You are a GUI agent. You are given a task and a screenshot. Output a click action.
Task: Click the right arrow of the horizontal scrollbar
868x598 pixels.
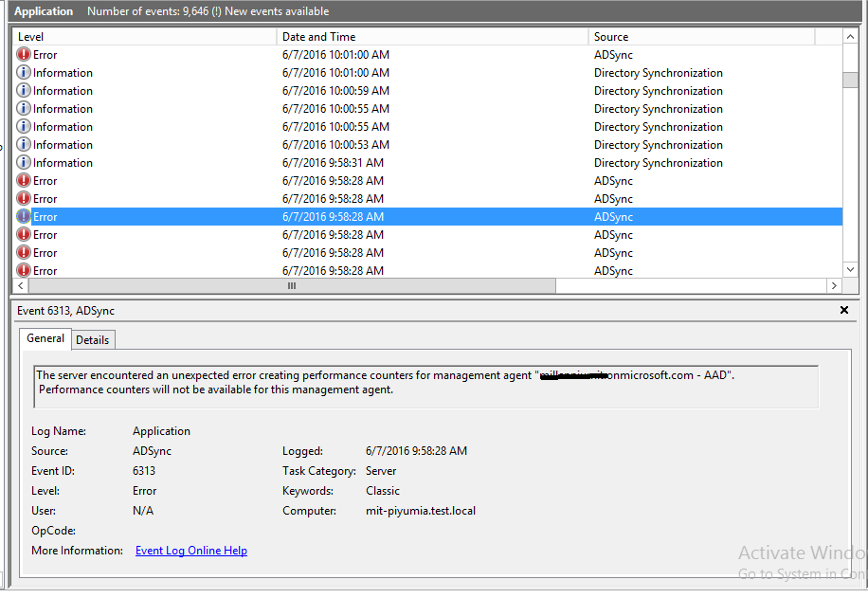834,285
